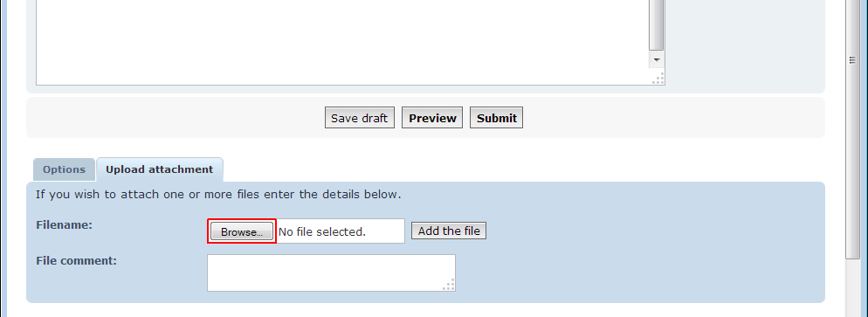This screenshot has width=868, height=317.
Task: Click the 'No file selected.' file field
Action: coord(340,231)
